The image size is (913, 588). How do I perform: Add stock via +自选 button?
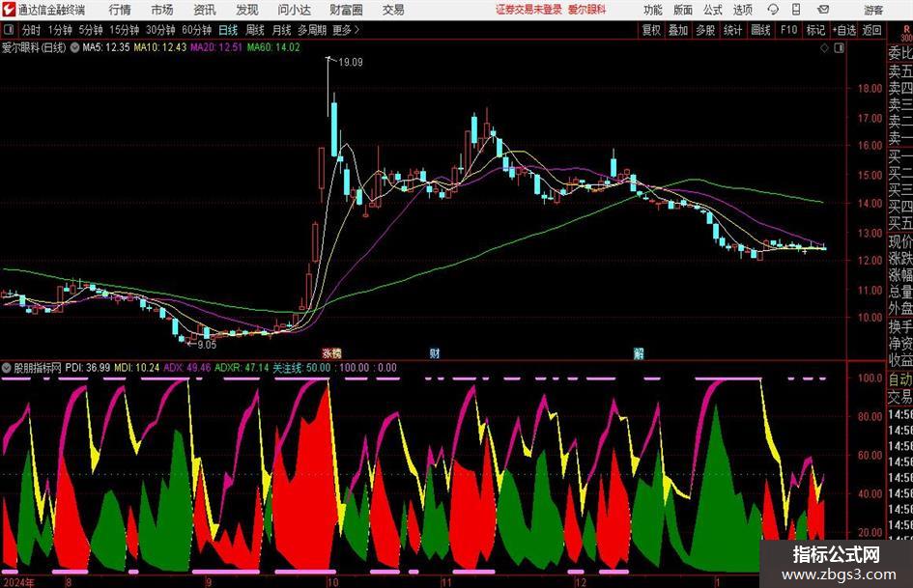point(844,30)
